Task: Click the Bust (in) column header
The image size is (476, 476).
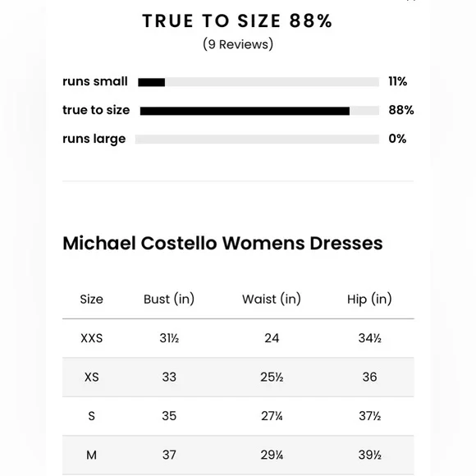Action: (x=169, y=299)
